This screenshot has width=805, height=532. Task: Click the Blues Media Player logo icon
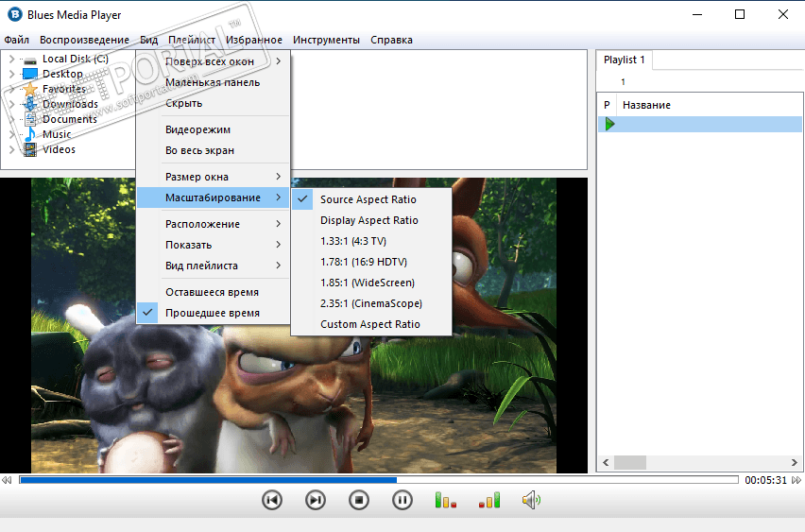pos(15,14)
